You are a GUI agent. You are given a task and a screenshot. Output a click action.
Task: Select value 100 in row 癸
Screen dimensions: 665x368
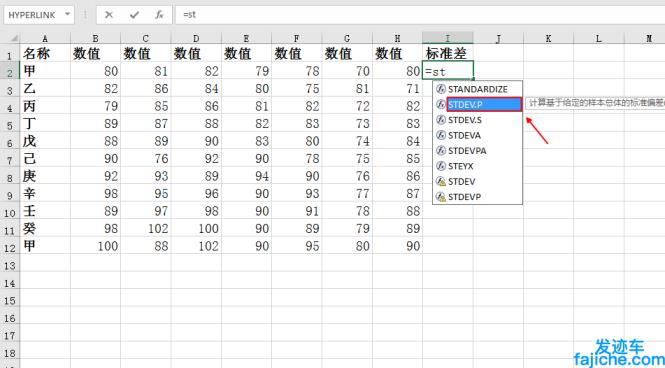pyautogui.click(x=196, y=229)
